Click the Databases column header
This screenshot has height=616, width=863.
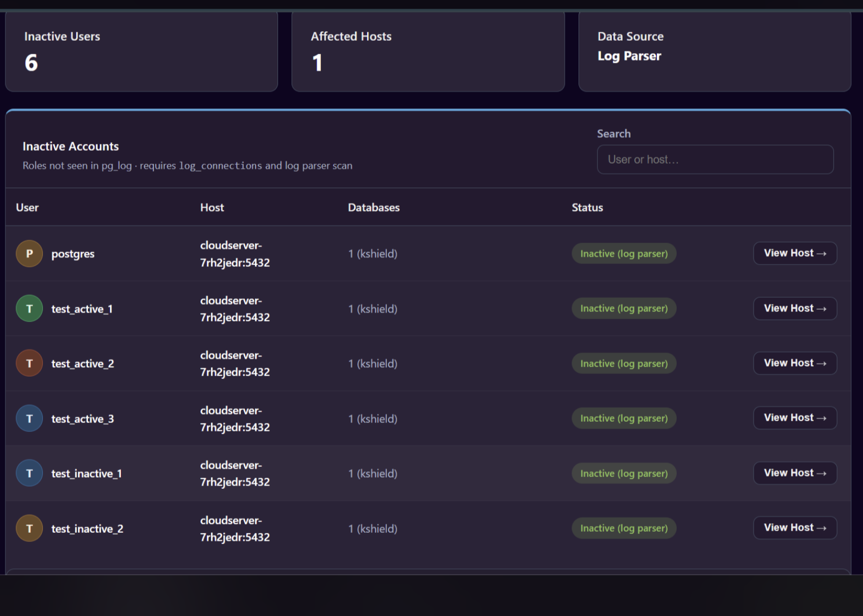[x=374, y=208]
